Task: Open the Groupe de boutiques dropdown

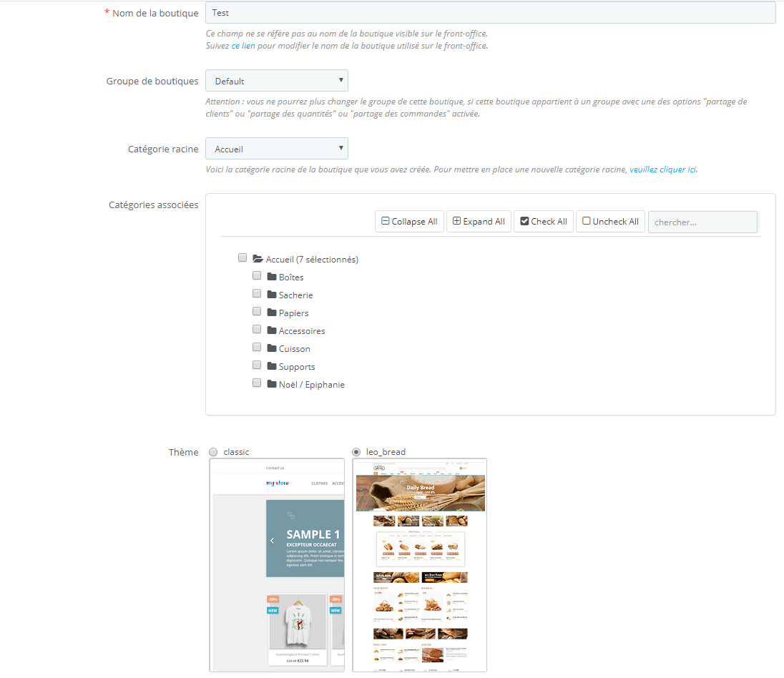Action: click(277, 81)
